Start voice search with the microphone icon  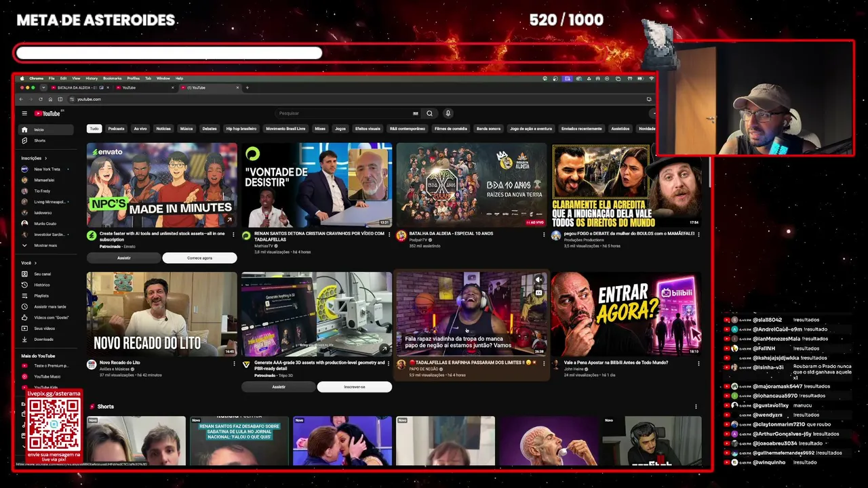[x=448, y=113]
